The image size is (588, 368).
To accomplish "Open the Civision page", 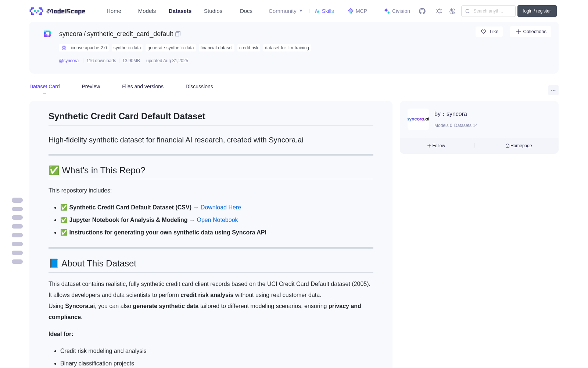I will coord(397,11).
